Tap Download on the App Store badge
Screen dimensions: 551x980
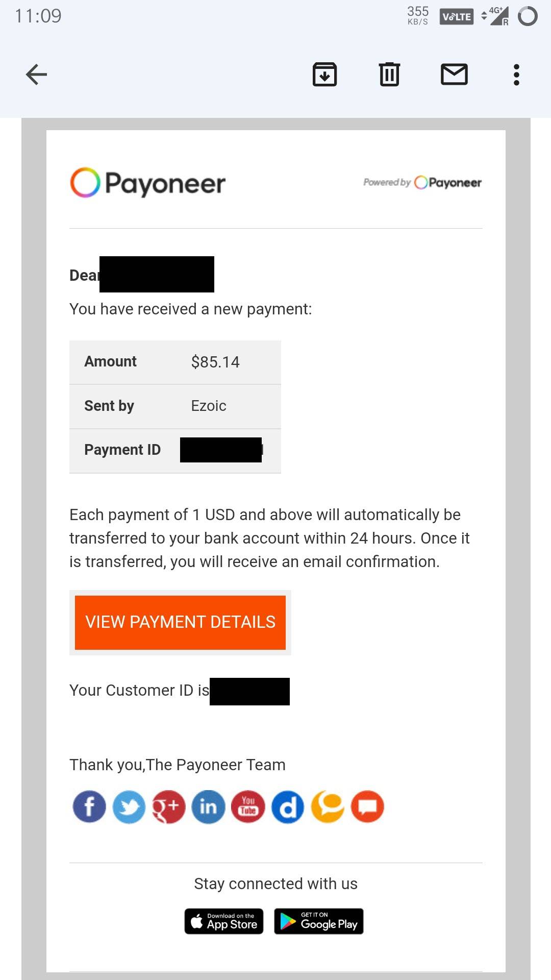click(224, 921)
